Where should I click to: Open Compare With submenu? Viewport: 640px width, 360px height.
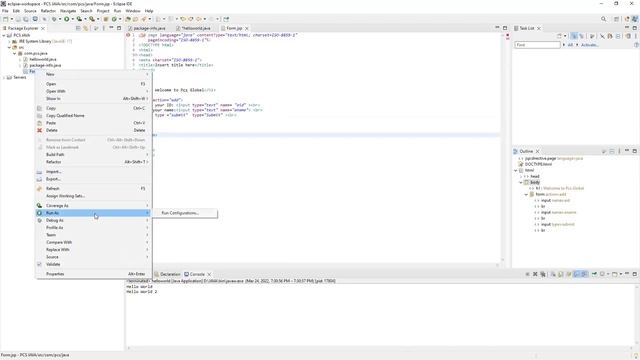[93, 242]
